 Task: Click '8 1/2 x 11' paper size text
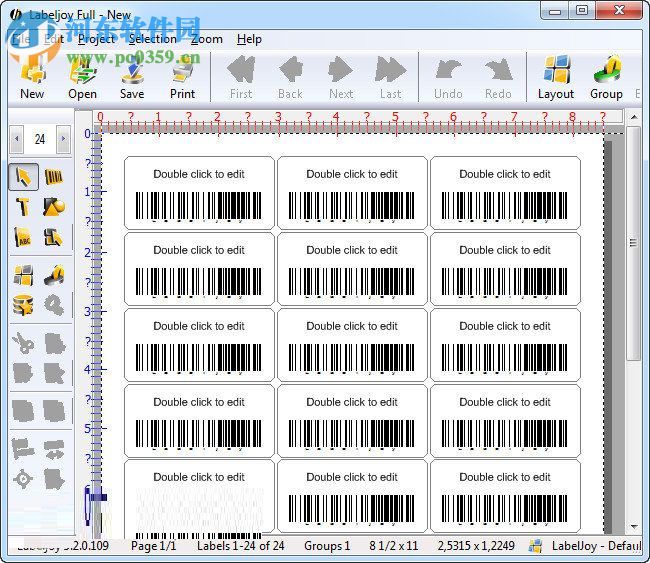point(394,546)
